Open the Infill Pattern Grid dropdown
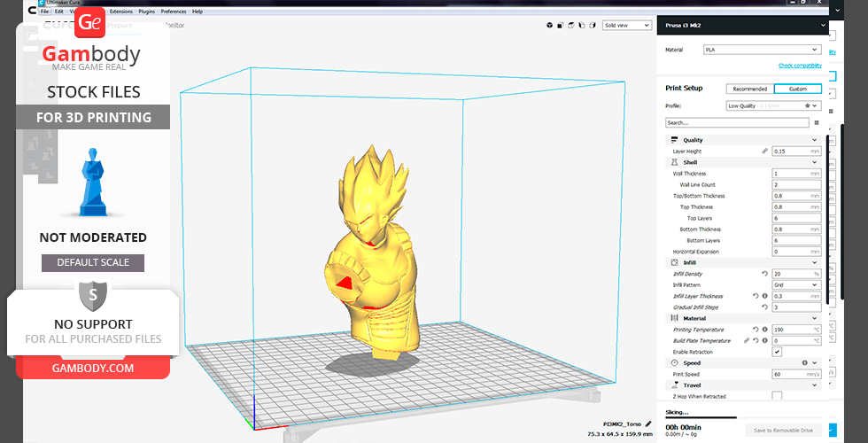The width and height of the screenshot is (868, 443). point(796,285)
